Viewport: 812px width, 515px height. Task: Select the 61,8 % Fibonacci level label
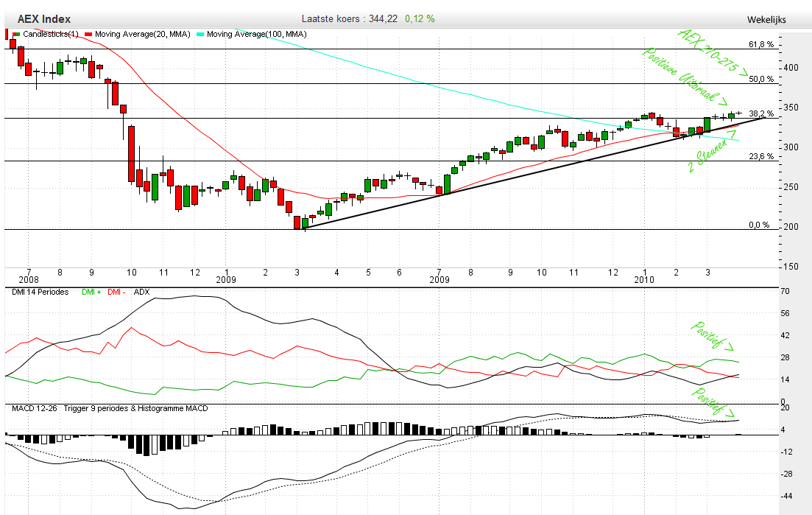[x=761, y=45]
